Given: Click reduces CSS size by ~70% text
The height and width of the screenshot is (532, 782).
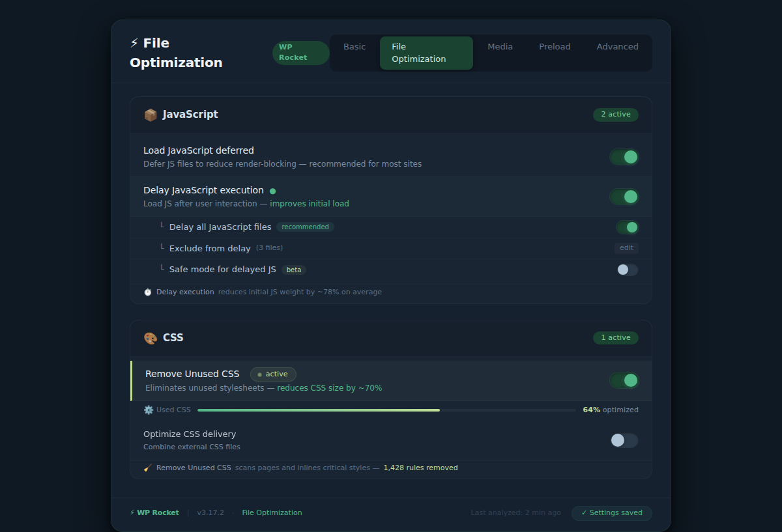Looking at the screenshot, I should pos(330,388).
